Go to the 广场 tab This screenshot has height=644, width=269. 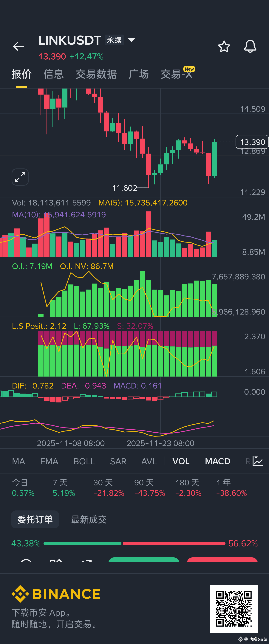click(139, 74)
